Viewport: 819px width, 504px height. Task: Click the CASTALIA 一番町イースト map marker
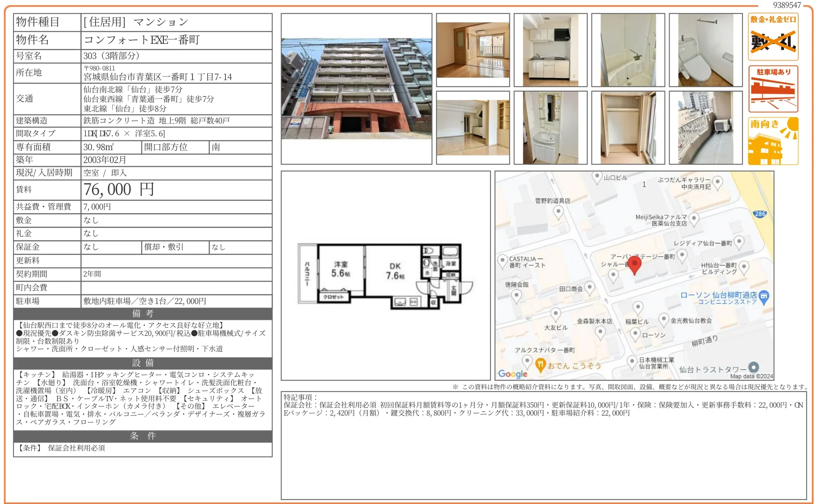point(502,261)
